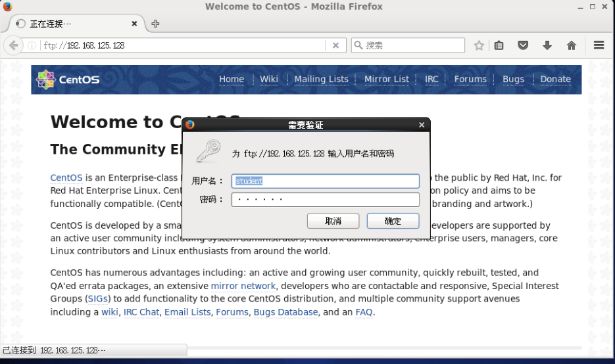This screenshot has width=615, height=364.
Task: Open Wiki in CentOS navigation
Action: tap(269, 79)
